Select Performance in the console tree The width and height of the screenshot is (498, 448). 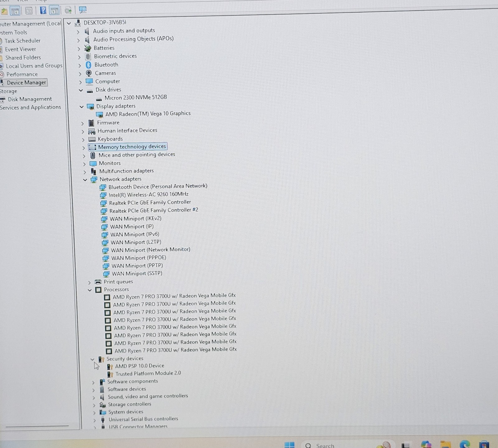tap(22, 74)
